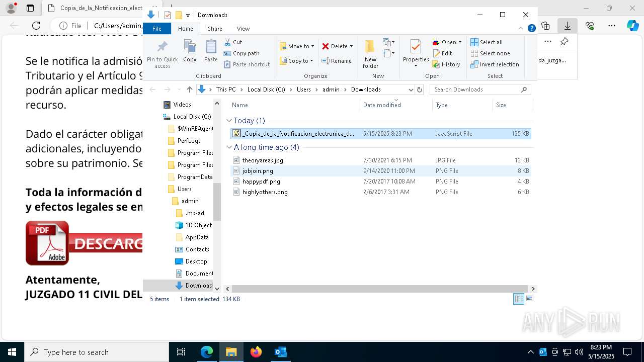The height and width of the screenshot is (362, 644).
Task: Open Microsoft Edge from the taskbar
Action: pyautogui.click(x=207, y=352)
